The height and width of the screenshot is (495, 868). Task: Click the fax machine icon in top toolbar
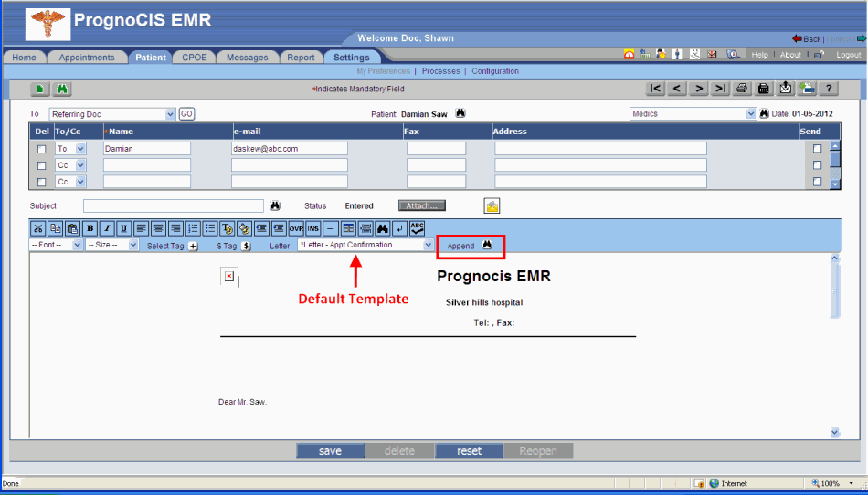(x=764, y=89)
